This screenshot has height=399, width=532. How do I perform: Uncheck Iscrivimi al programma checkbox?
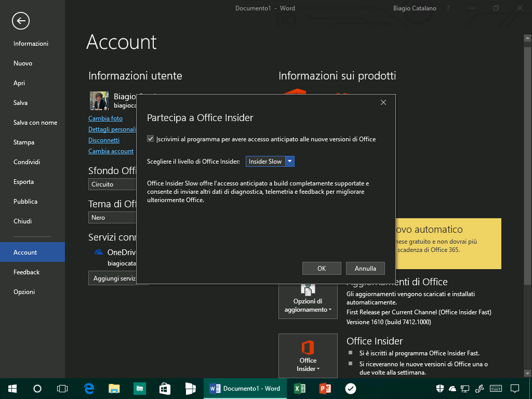pyautogui.click(x=150, y=139)
